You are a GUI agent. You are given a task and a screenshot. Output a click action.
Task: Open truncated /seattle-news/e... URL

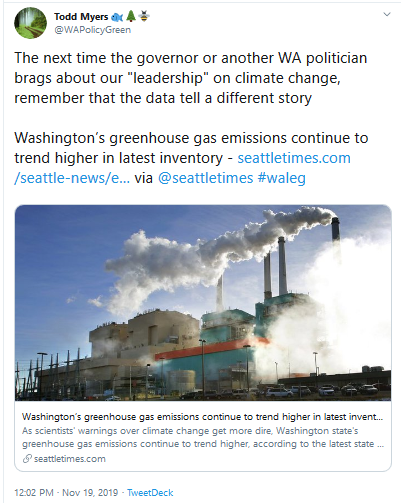click(72, 178)
